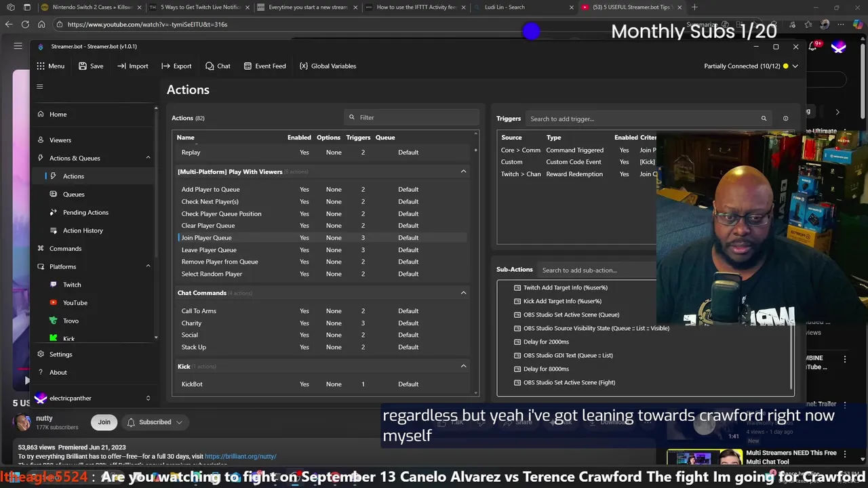Viewport: 868px width, 488px height.
Task: Select Check Next Player(s) action
Action: pyautogui.click(x=322, y=201)
